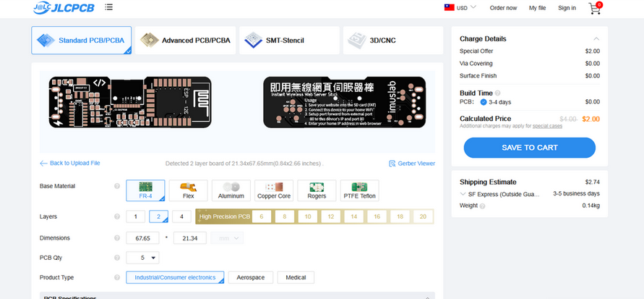Open the USD currency dropdown
Viewport: 644px width, 299px height.
point(460,7)
